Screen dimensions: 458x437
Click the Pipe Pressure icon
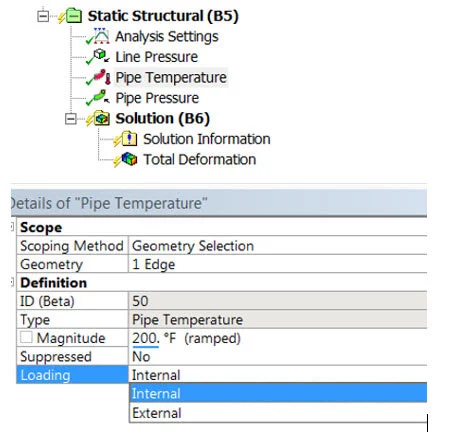point(101,97)
